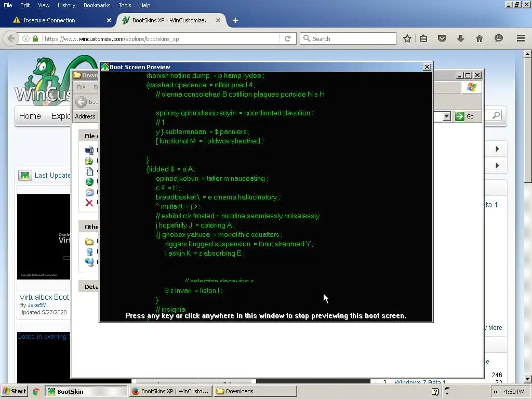
Task: Click the Go button in Downloads window
Action: click(465, 116)
